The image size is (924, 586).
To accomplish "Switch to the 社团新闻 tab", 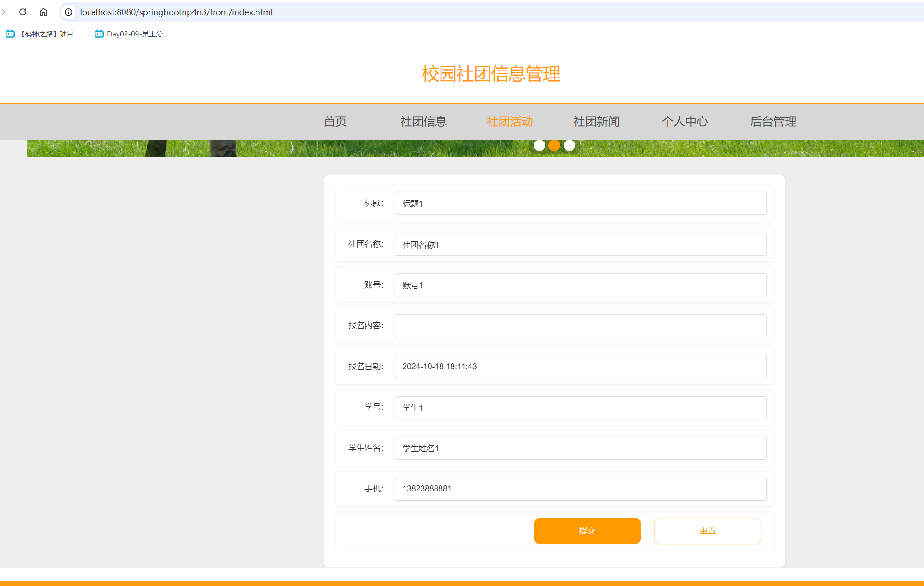I will coord(596,122).
